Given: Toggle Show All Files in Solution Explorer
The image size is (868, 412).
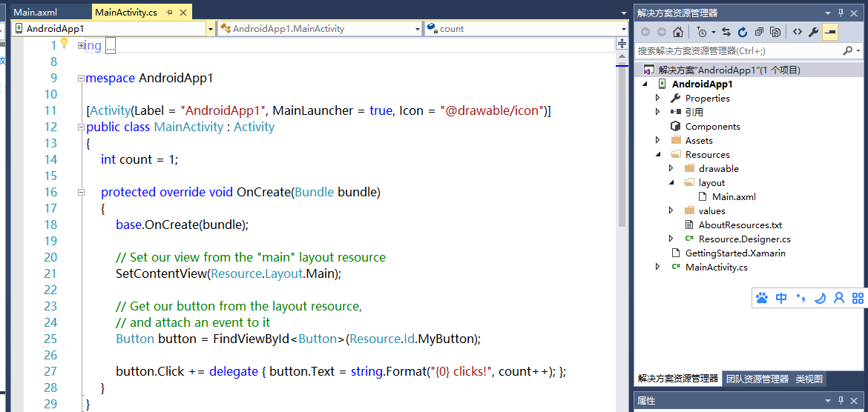Looking at the screenshot, I should coord(775,32).
